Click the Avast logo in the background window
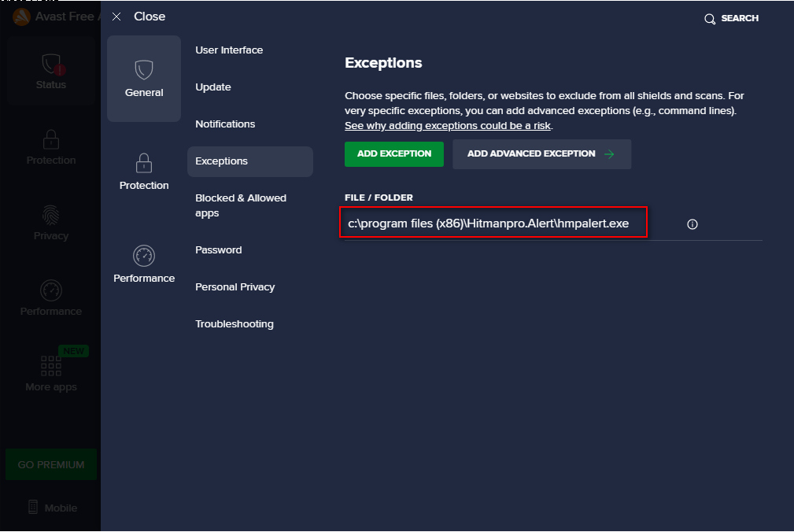Image resolution: width=794 pixels, height=532 pixels. tap(22, 17)
